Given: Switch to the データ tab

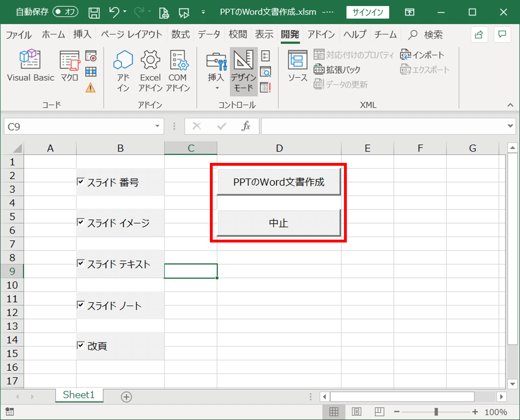Looking at the screenshot, I should point(209,34).
